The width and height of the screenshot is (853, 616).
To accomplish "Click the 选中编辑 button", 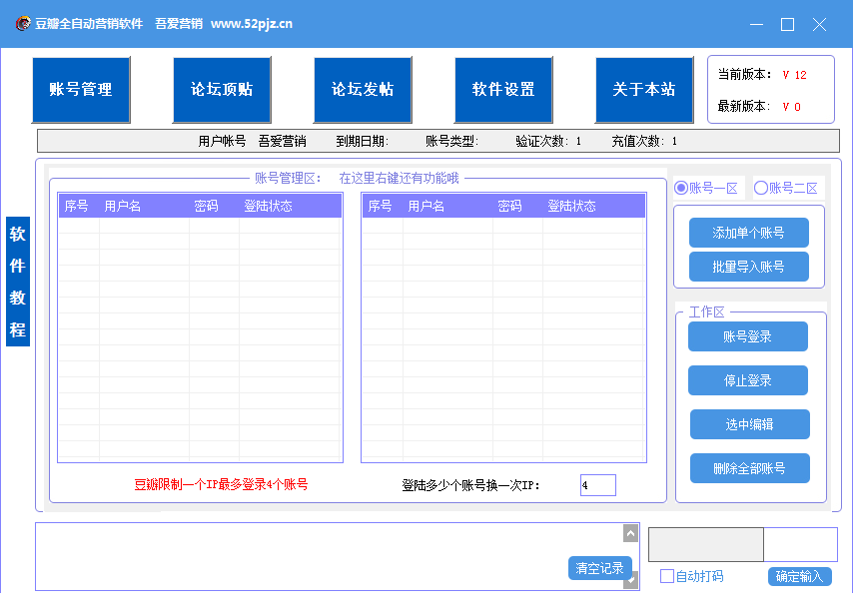I will click(x=750, y=424).
